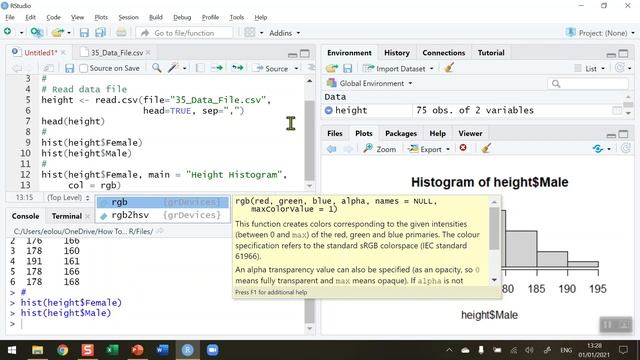Switch to Connections tab
The width and height of the screenshot is (640, 360).
[444, 53]
